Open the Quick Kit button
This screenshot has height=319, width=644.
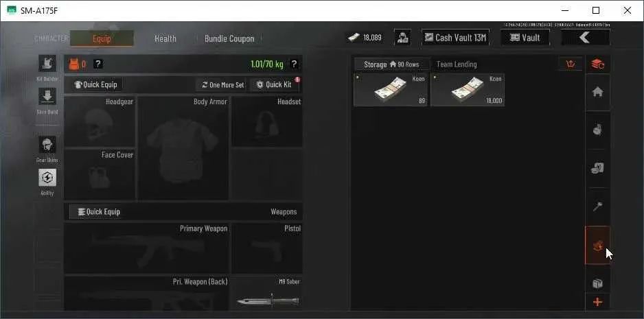click(x=274, y=85)
